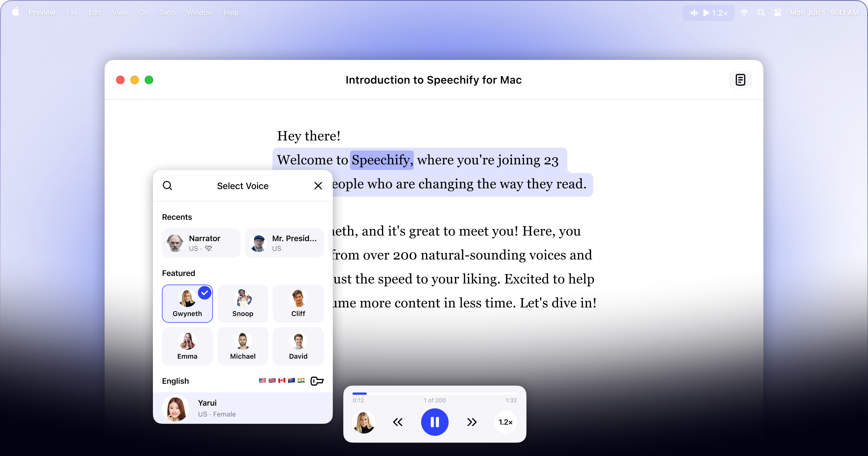Open the Go menu
Viewport: 868px width, 456px height.
click(144, 13)
